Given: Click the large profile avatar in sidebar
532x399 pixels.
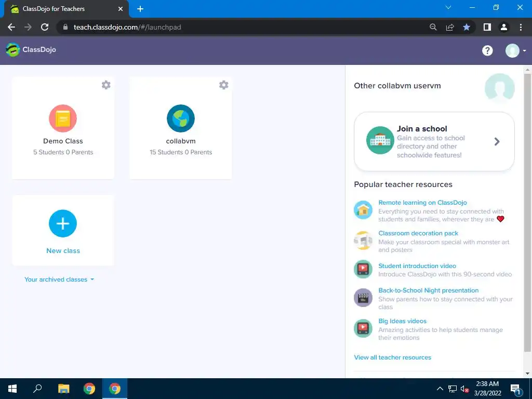Looking at the screenshot, I should pyautogui.click(x=499, y=87).
